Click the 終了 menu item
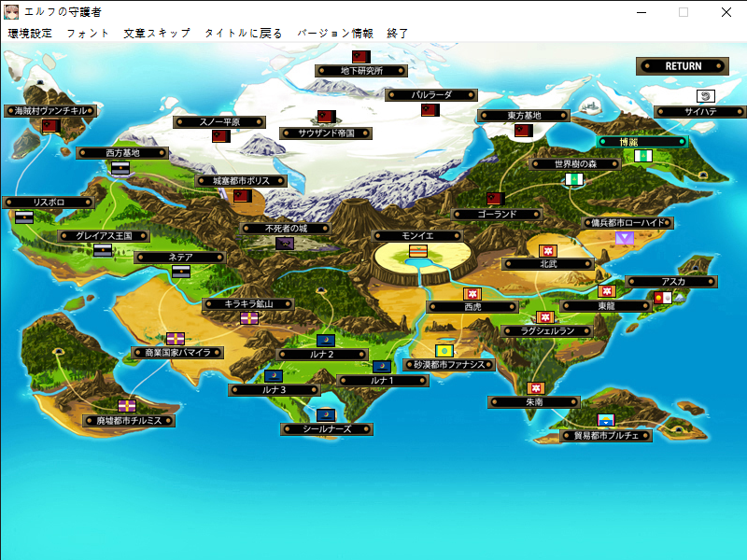 [x=398, y=34]
